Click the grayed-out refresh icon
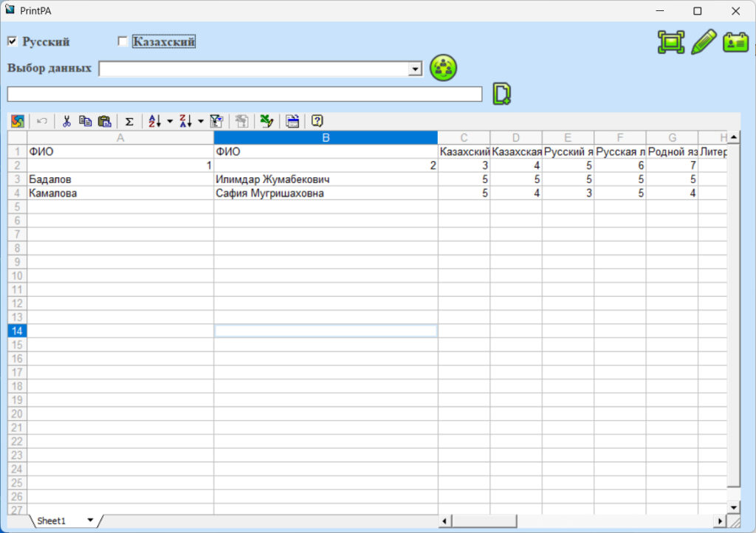The image size is (756, 533). pos(241,121)
